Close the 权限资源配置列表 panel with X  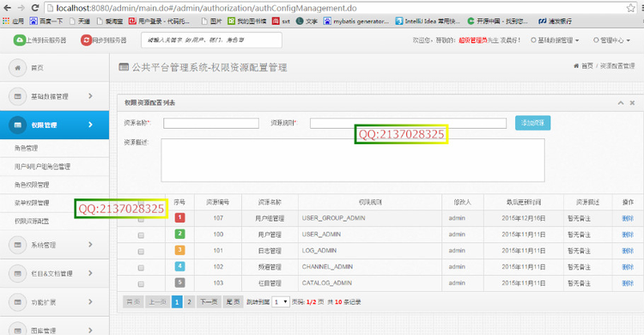633,103
